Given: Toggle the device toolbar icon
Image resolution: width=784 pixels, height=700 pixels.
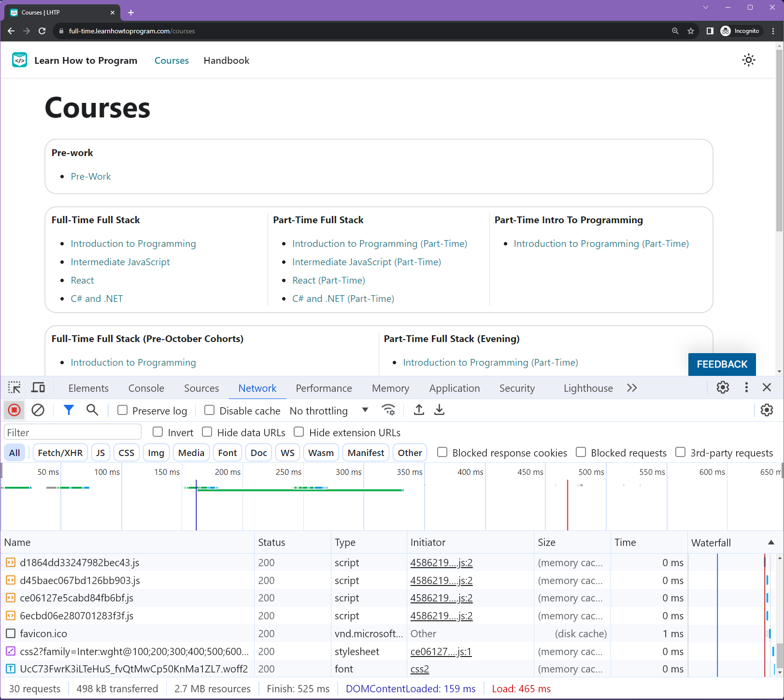Looking at the screenshot, I should [38, 388].
